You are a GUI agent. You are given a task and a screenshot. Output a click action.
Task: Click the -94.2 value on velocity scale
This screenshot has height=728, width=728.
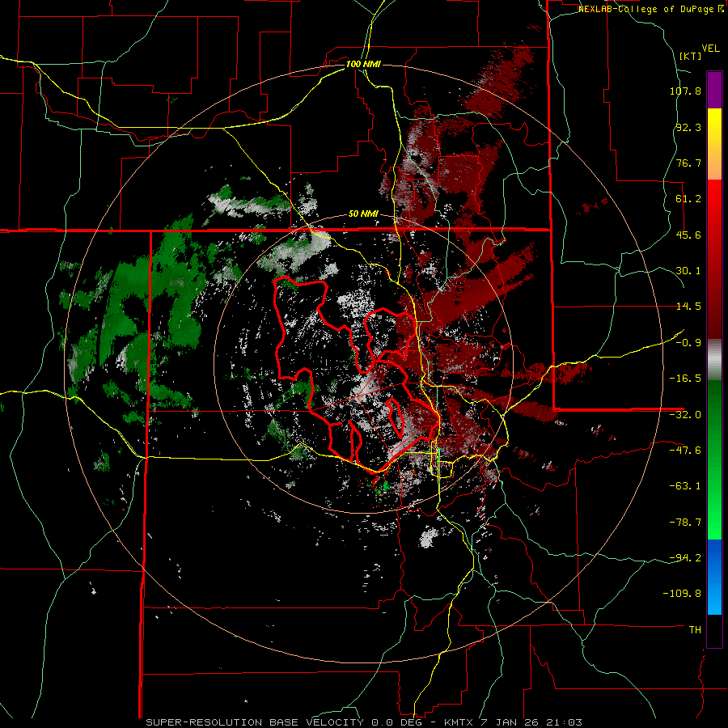tap(685, 558)
